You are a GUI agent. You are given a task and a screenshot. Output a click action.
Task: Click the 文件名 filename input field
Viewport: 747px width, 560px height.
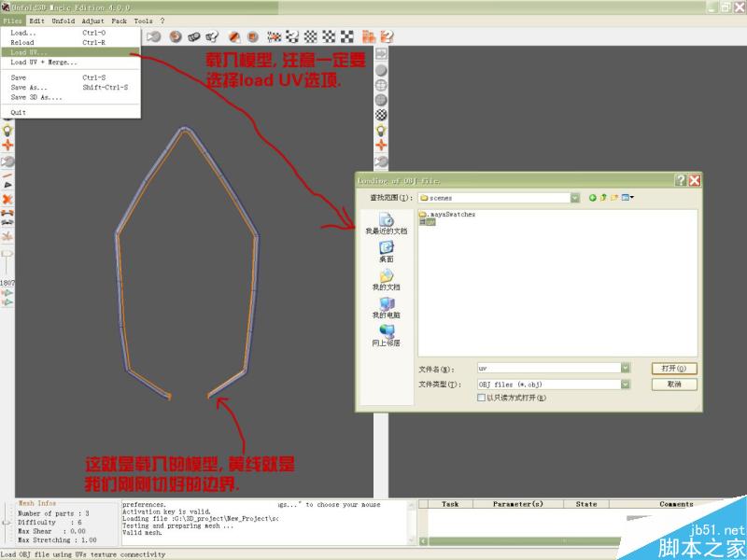point(549,368)
